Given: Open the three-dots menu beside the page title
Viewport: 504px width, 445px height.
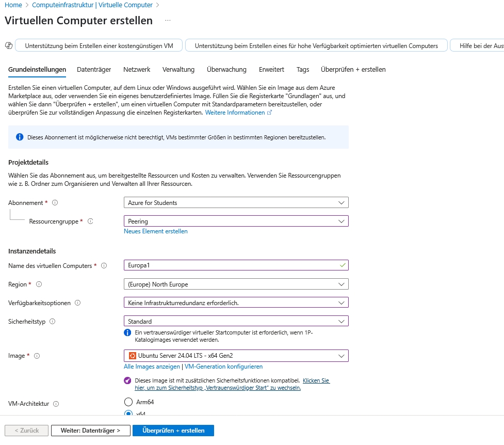Looking at the screenshot, I should click(168, 21).
